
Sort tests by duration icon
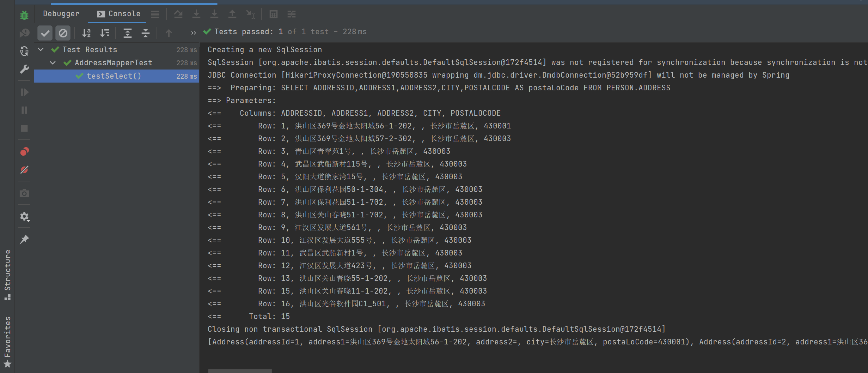click(x=105, y=33)
